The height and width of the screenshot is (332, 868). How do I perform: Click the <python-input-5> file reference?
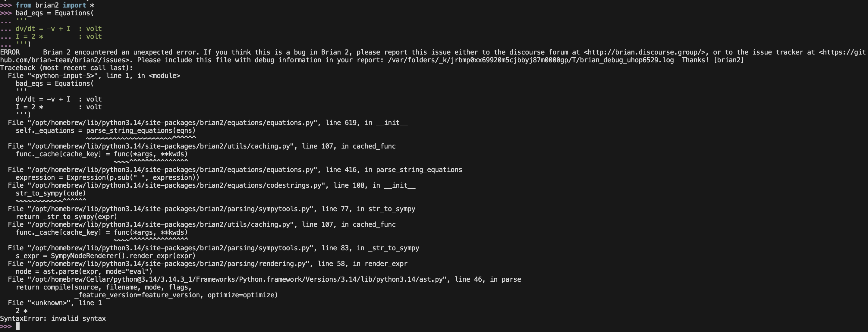(63, 76)
